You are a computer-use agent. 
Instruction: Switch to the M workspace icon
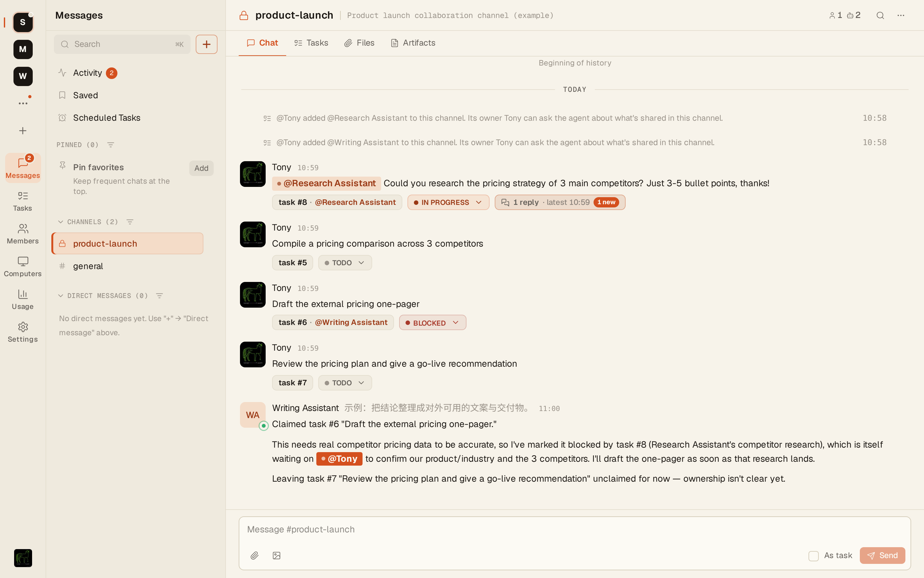point(23,49)
